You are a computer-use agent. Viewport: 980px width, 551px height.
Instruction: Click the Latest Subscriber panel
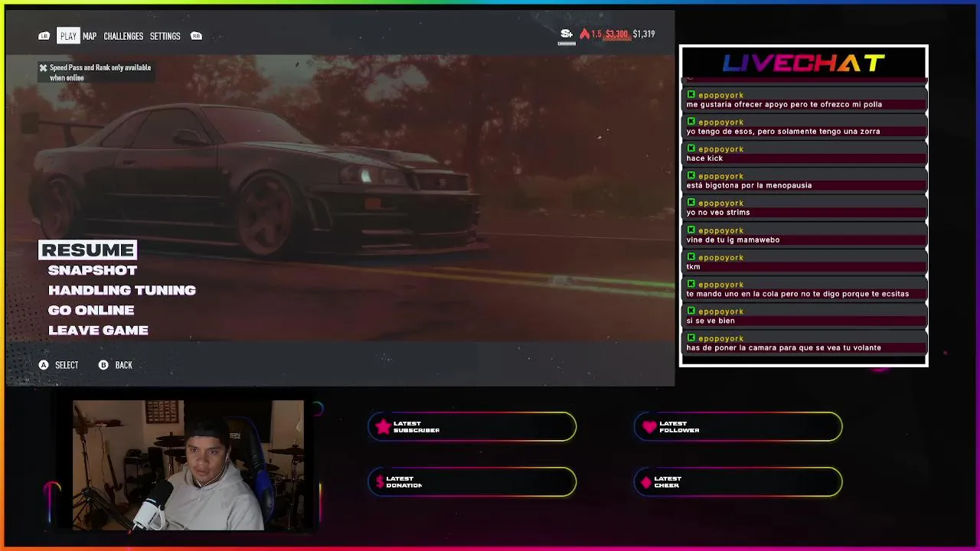[472, 427]
